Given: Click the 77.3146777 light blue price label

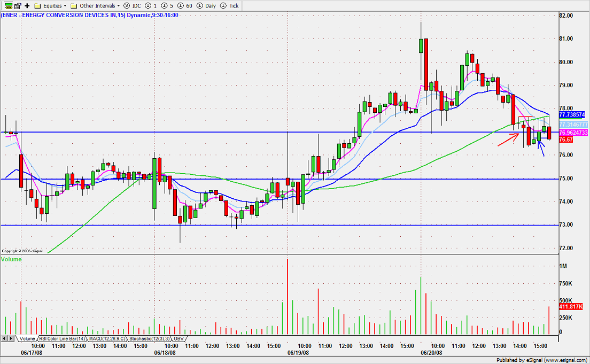Looking at the screenshot, I should pyautogui.click(x=573, y=124).
